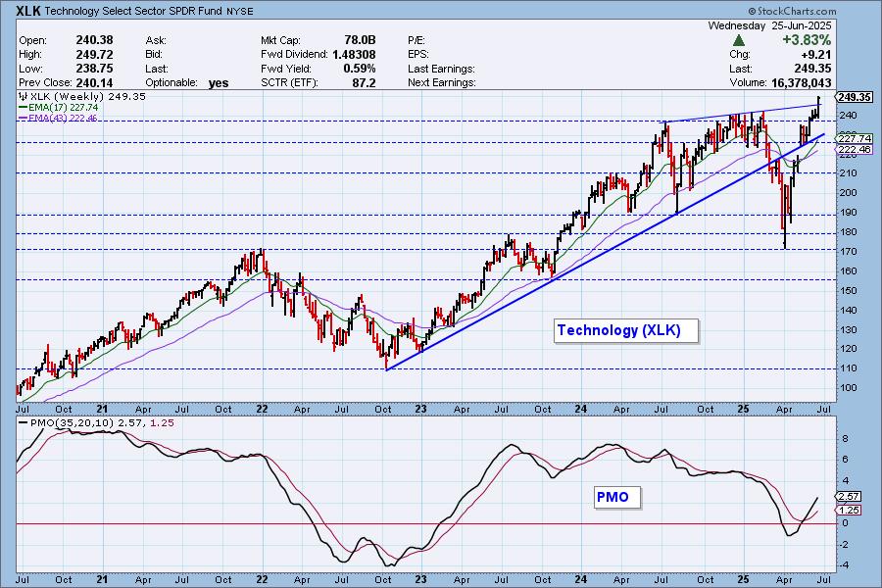
Task: Select the Mkt Cap value 78.0B
Action: [x=360, y=40]
